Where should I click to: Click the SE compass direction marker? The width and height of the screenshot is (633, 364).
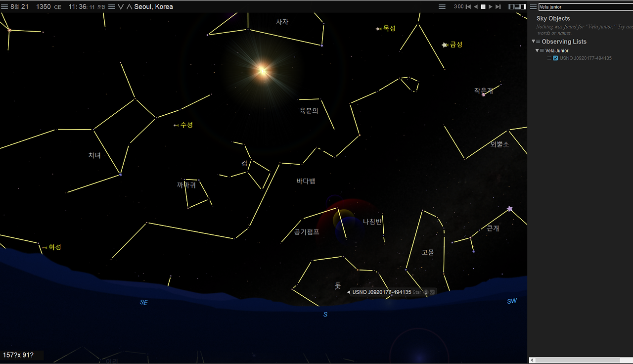pos(144,302)
